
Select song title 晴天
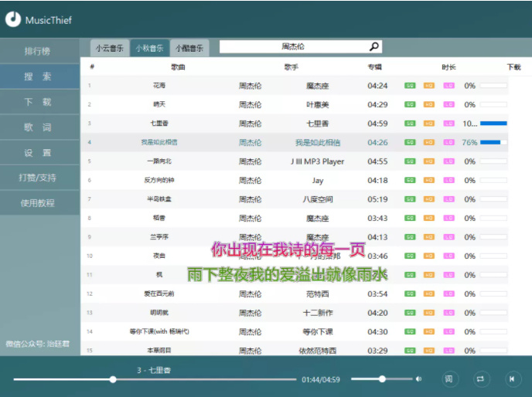coord(159,104)
